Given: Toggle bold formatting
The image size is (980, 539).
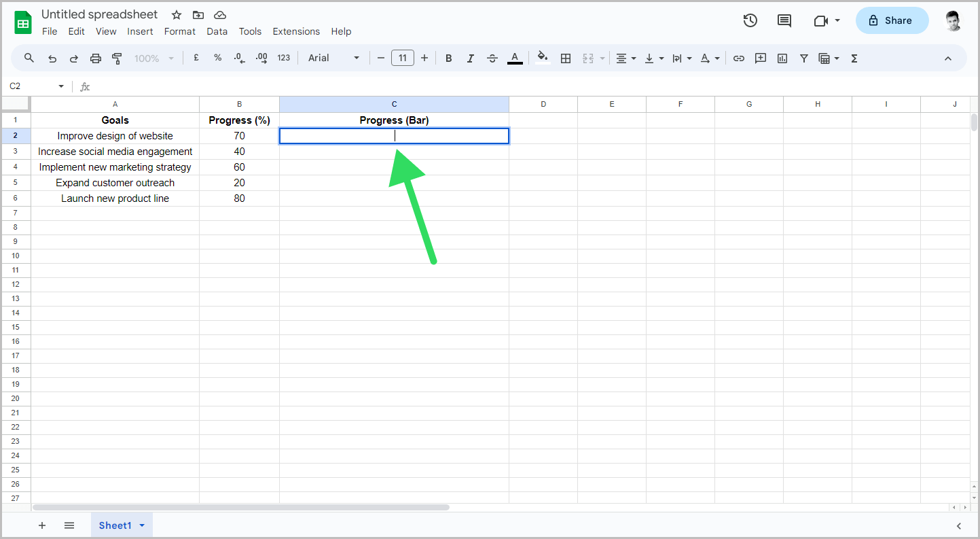Looking at the screenshot, I should click(448, 58).
